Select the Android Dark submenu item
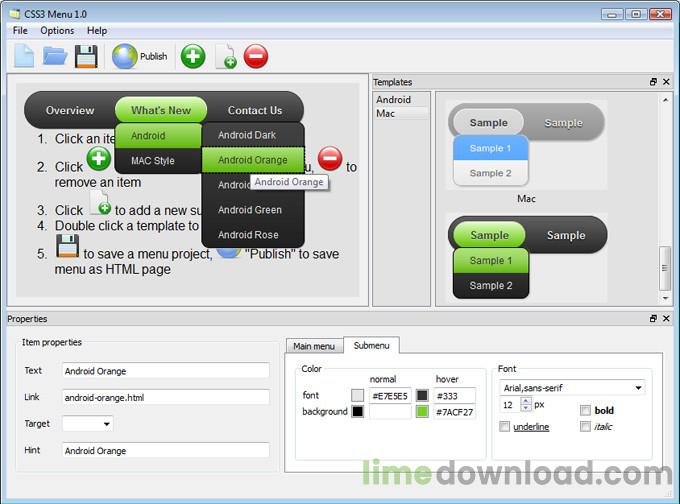680x504 pixels. [253, 135]
